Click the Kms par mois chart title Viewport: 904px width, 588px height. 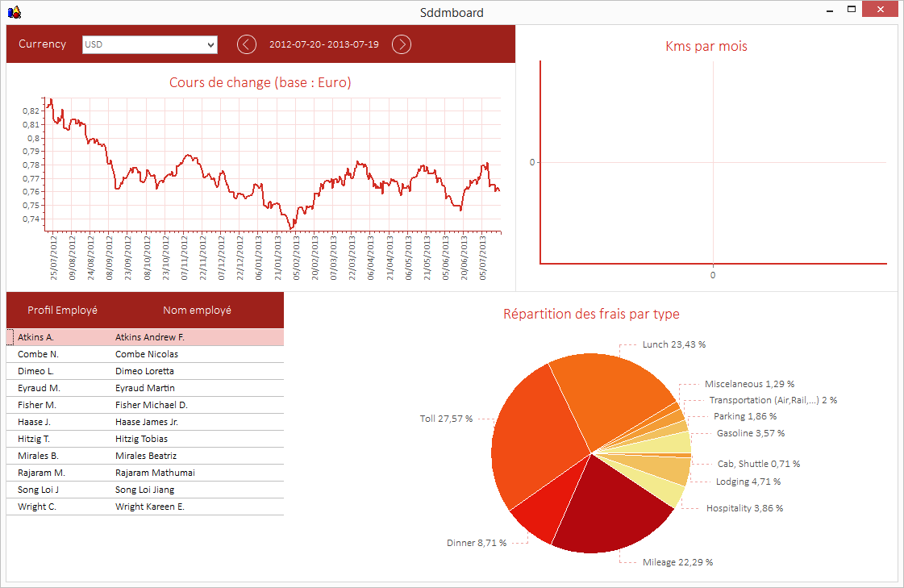point(706,46)
